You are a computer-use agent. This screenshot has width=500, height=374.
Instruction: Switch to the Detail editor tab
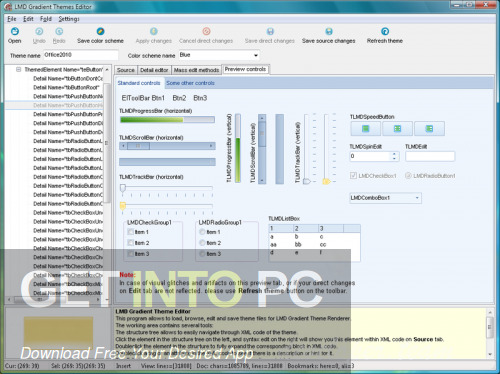(x=154, y=70)
